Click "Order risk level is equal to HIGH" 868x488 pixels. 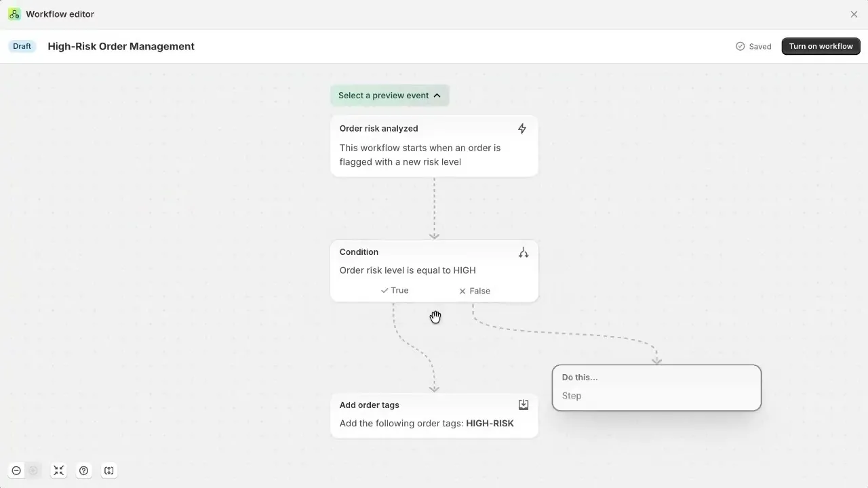408,270
